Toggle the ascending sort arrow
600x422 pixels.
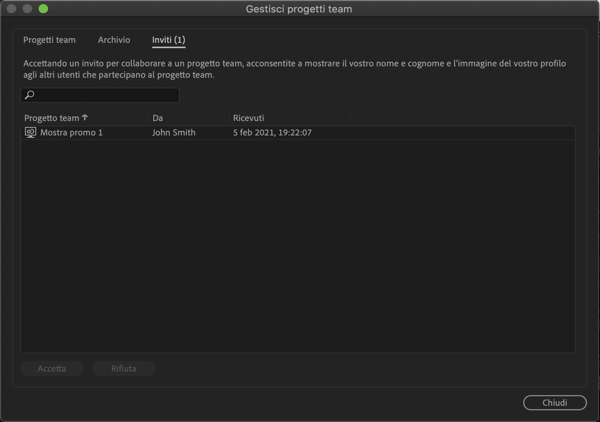point(85,117)
